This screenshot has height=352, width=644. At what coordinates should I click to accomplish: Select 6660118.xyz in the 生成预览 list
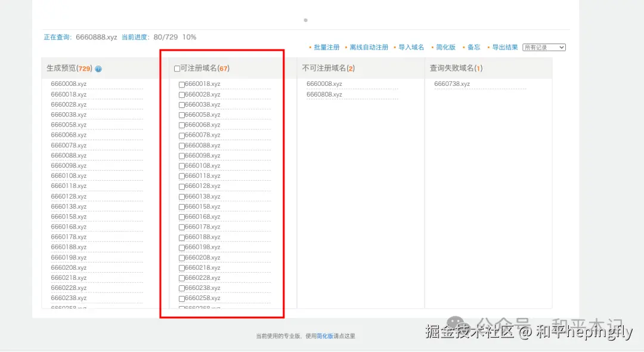pyautogui.click(x=69, y=186)
